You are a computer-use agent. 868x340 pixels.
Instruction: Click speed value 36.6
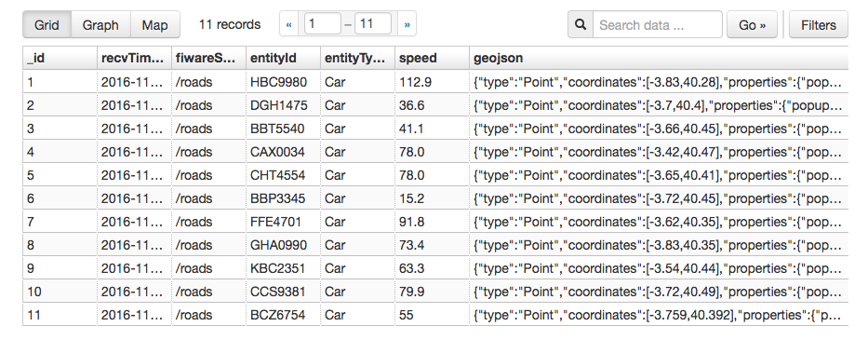[x=432, y=105]
